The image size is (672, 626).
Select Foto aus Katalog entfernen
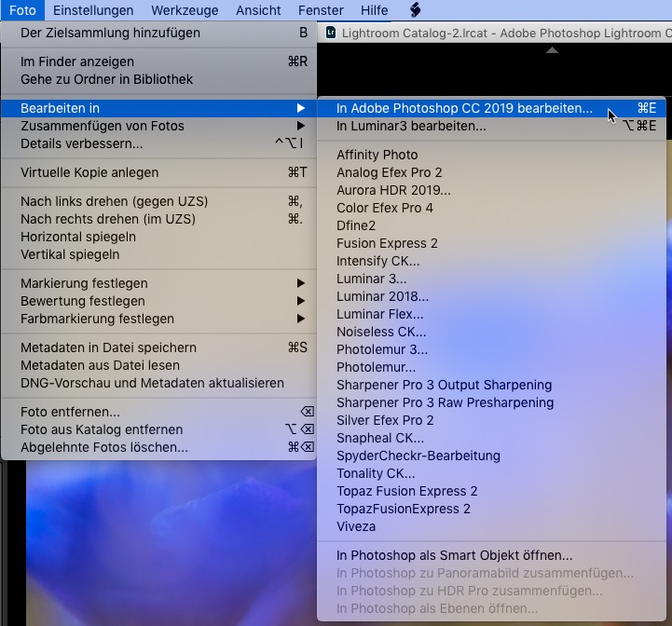102,429
